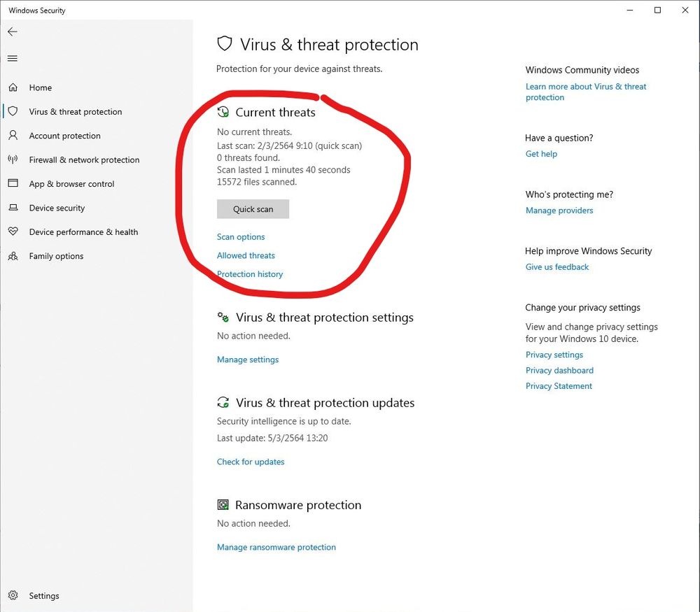
Task: Select Family options
Action: (x=56, y=256)
